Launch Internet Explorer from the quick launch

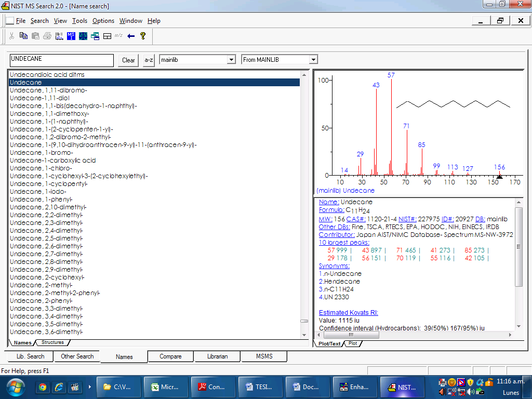(59, 387)
